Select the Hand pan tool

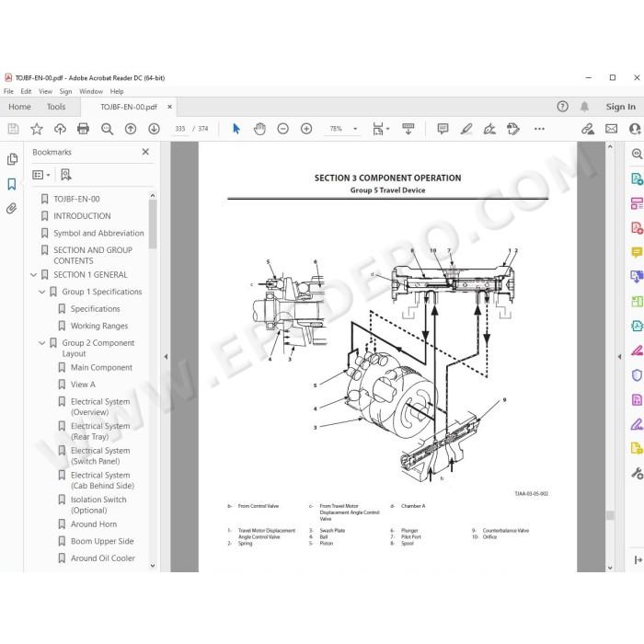pos(259,129)
